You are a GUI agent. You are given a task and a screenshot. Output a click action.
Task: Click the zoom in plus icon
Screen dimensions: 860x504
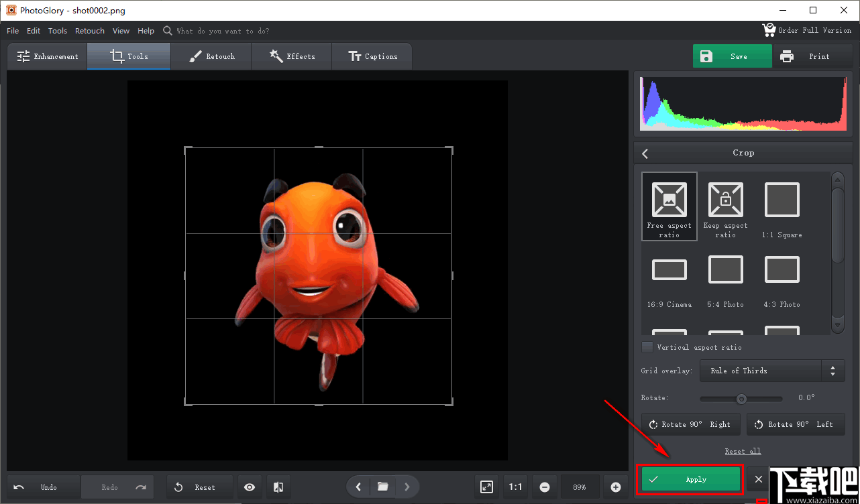(616, 487)
